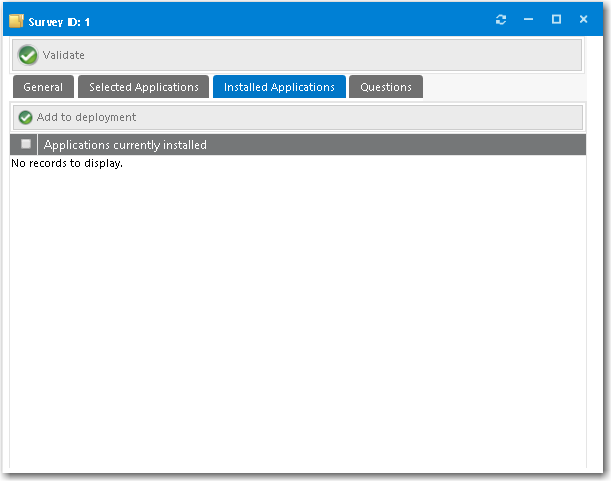This screenshot has width=611, height=481.
Task: Go to the Questions tab
Action: point(386,87)
